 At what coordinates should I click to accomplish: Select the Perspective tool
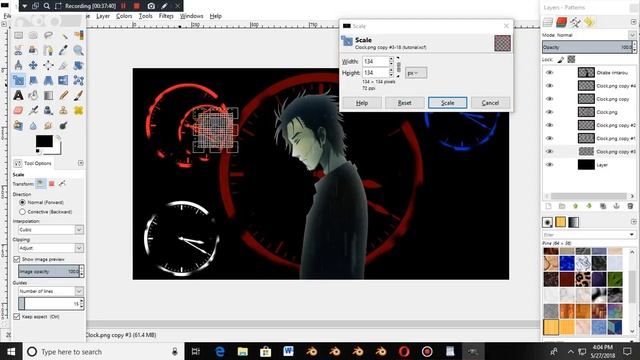point(48,80)
